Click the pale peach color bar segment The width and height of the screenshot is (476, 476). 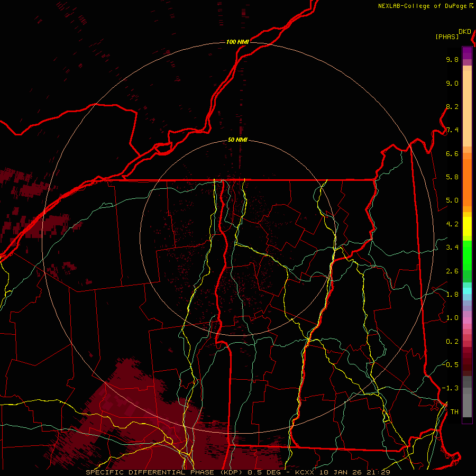(467, 108)
